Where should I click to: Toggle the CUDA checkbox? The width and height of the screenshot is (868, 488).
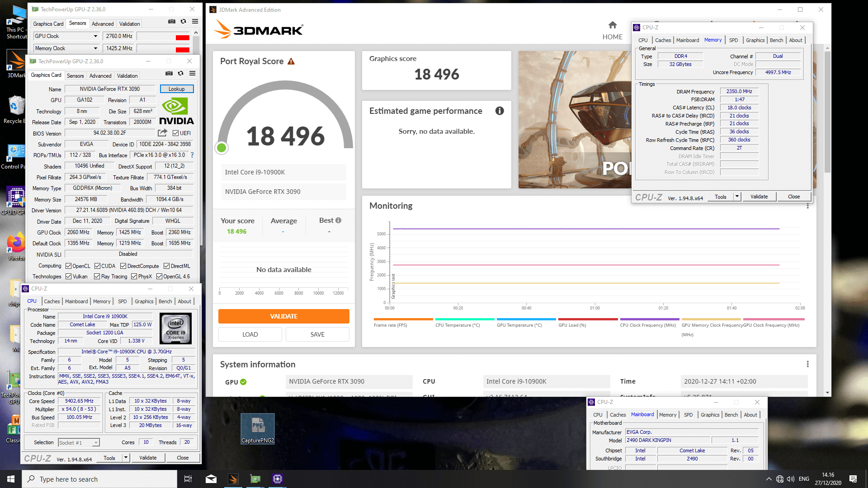coord(97,266)
